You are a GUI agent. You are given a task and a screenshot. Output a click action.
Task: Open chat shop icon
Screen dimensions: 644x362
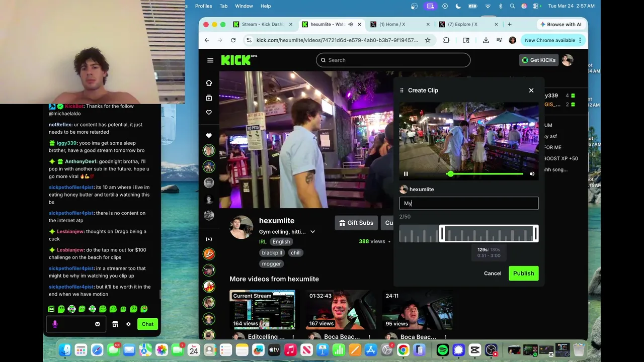point(115,324)
